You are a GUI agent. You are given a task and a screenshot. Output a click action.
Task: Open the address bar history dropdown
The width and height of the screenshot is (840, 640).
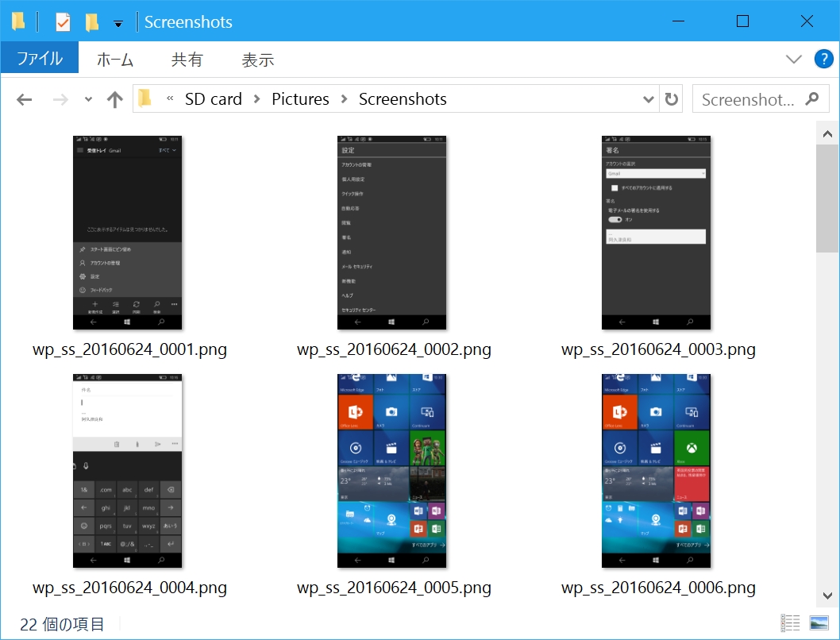[649, 98]
